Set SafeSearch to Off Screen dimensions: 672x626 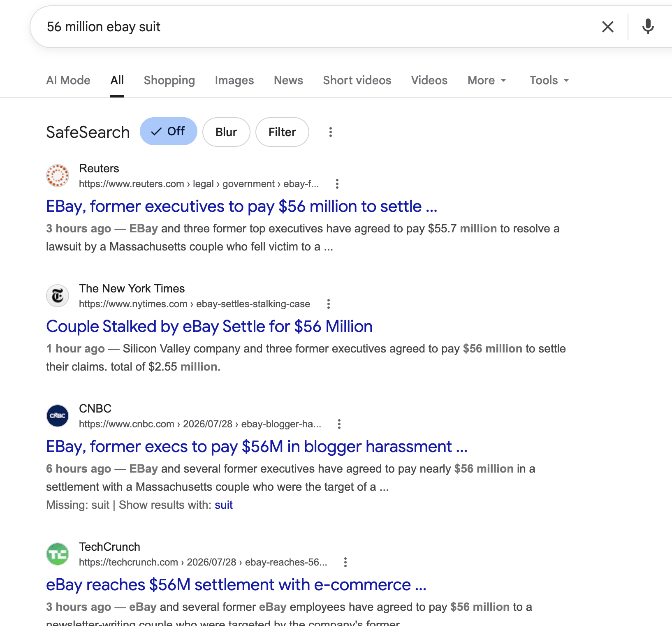click(169, 132)
